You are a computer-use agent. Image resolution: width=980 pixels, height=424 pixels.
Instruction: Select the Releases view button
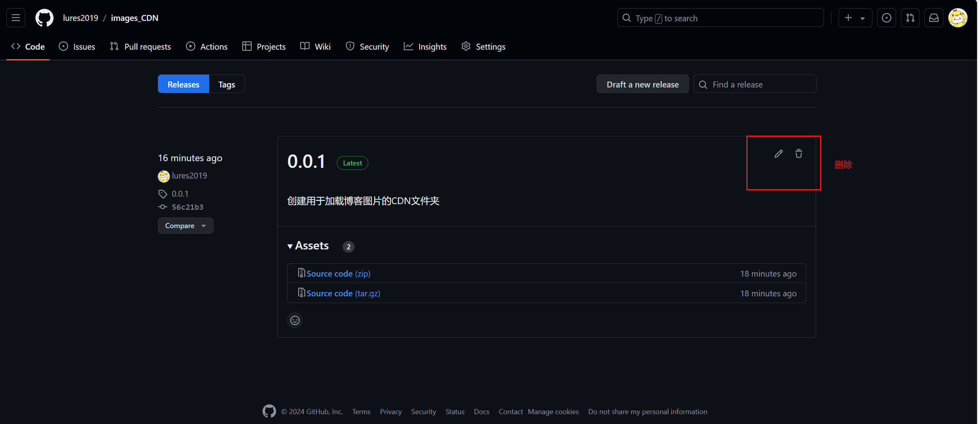pos(184,84)
